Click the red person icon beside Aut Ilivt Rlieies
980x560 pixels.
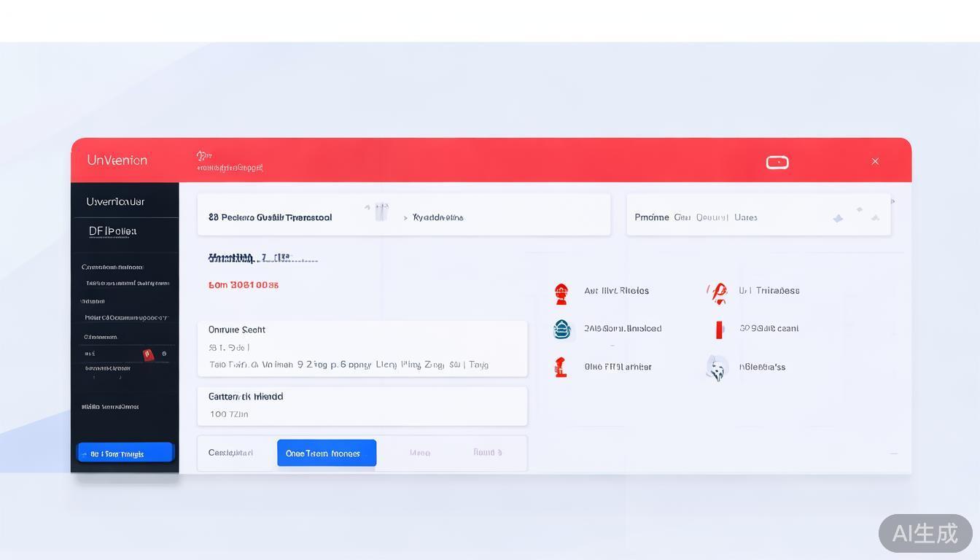click(561, 293)
